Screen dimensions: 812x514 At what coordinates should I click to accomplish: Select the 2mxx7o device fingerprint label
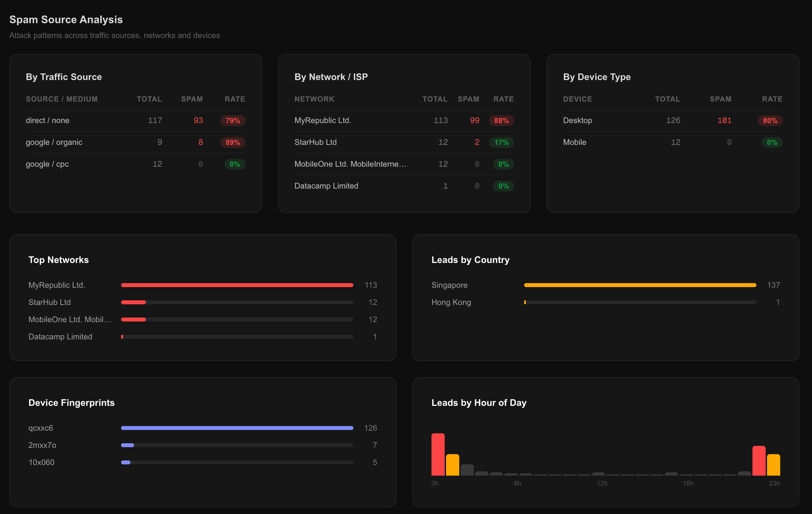pos(42,445)
